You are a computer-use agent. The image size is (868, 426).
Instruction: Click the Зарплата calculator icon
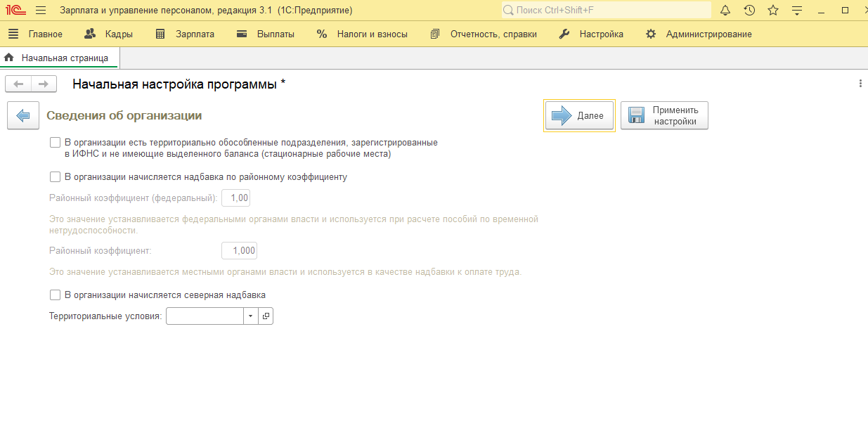(x=160, y=34)
